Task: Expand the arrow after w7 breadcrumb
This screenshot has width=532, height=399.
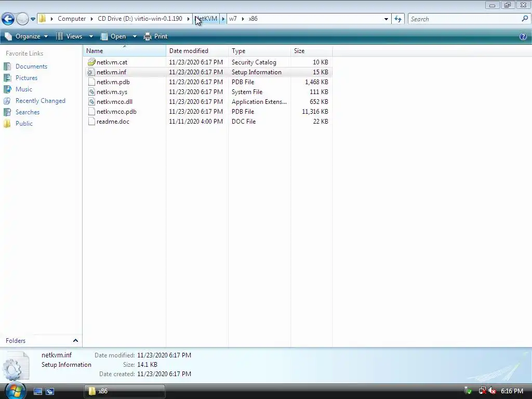Action: (x=243, y=19)
